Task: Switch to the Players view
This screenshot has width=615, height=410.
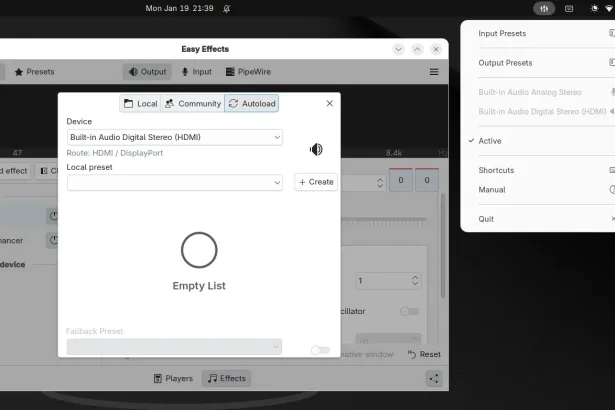Action: (x=173, y=378)
